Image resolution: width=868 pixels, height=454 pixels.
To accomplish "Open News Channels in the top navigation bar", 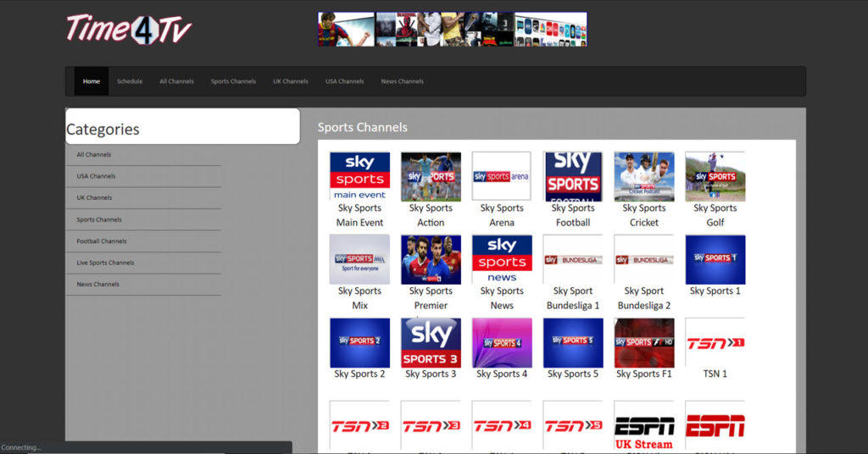I will pyautogui.click(x=402, y=81).
